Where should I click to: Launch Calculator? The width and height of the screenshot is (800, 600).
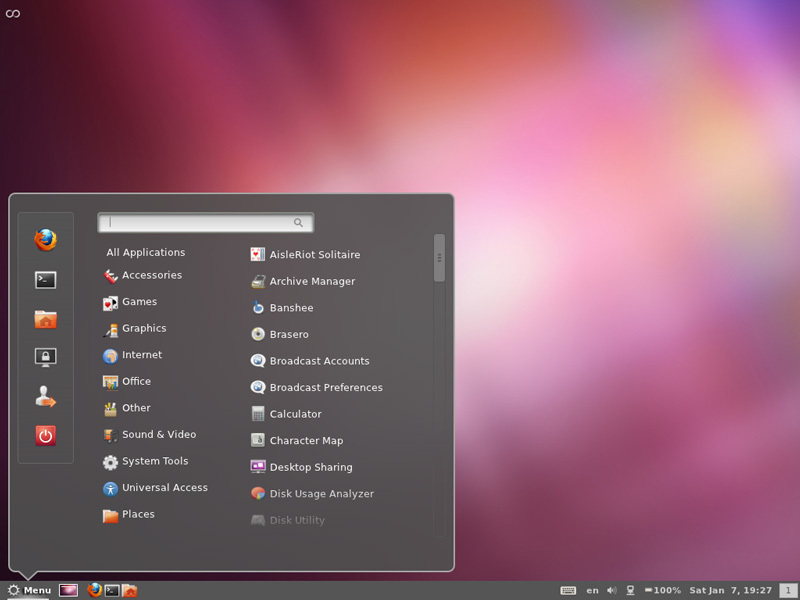pos(286,414)
